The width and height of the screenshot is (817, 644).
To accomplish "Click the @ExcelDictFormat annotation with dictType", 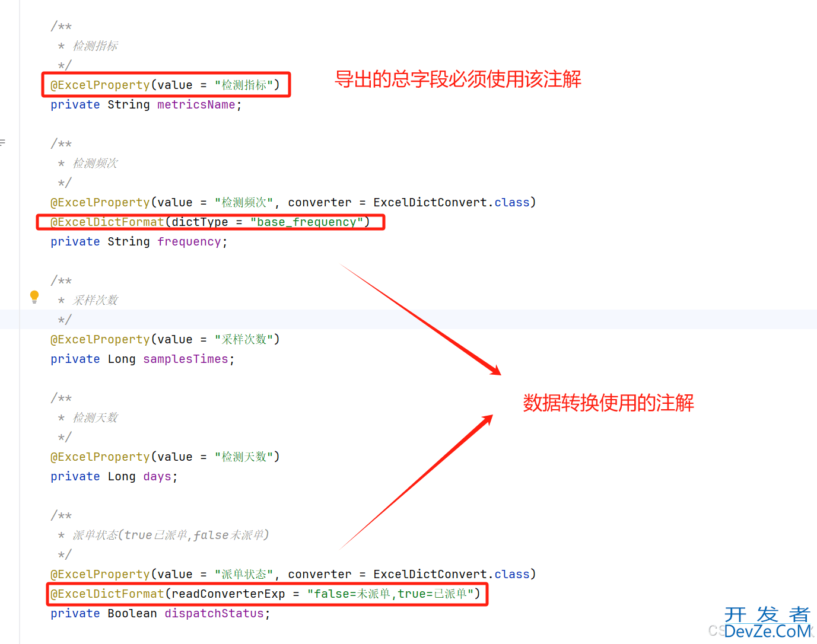I will point(210,222).
